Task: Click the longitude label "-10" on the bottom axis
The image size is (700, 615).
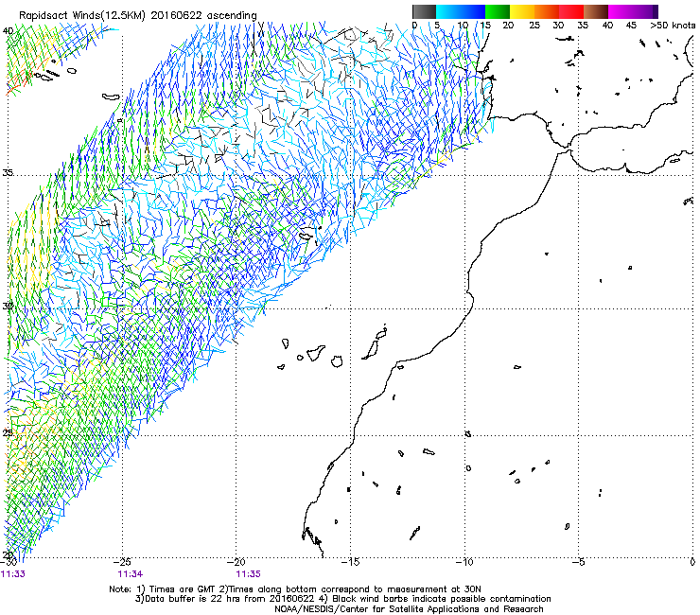Action: 464,562
